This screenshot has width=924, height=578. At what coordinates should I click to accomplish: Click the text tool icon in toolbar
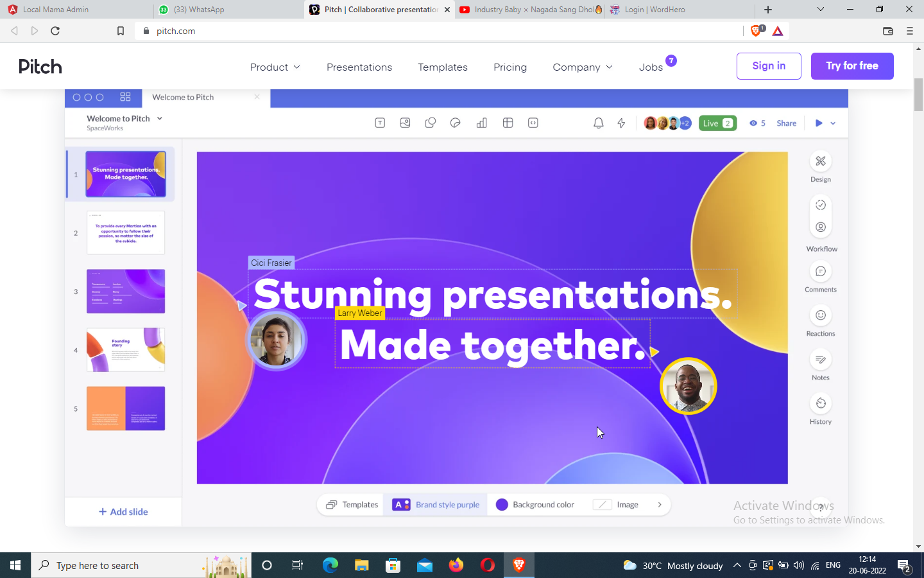tap(380, 123)
